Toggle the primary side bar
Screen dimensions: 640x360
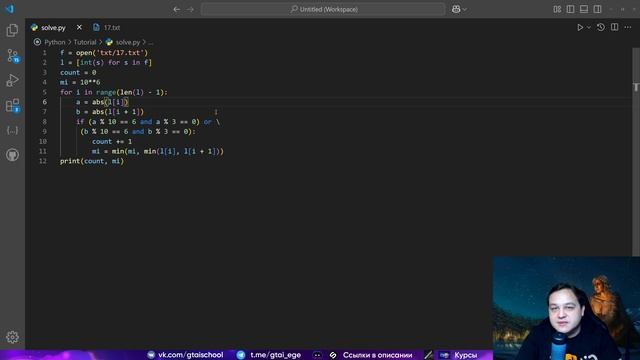click(x=571, y=9)
